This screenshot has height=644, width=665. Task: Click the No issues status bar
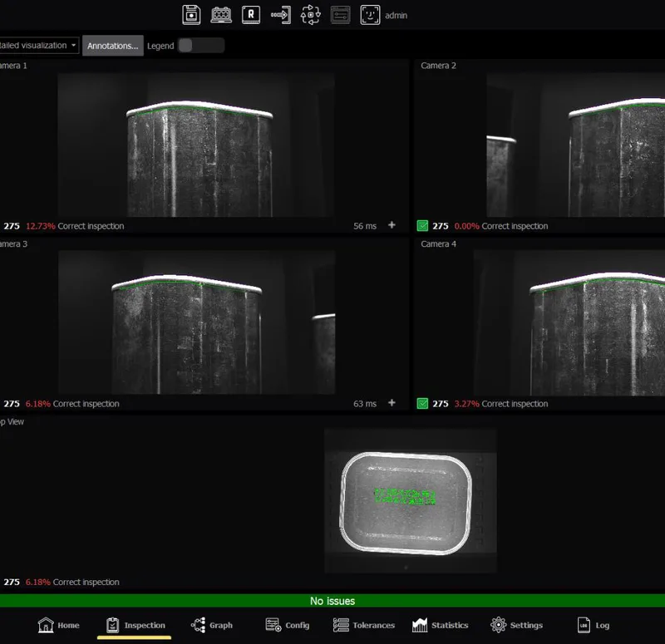(332, 601)
